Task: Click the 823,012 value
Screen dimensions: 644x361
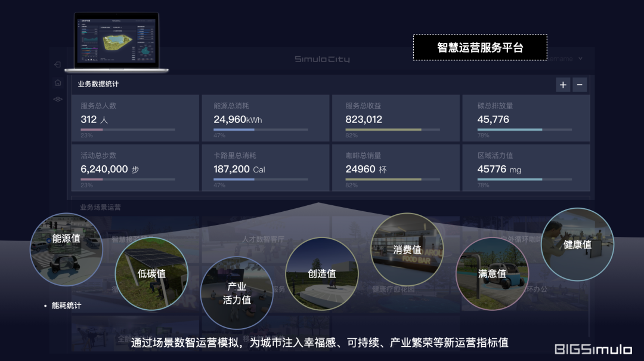Action: click(x=364, y=120)
